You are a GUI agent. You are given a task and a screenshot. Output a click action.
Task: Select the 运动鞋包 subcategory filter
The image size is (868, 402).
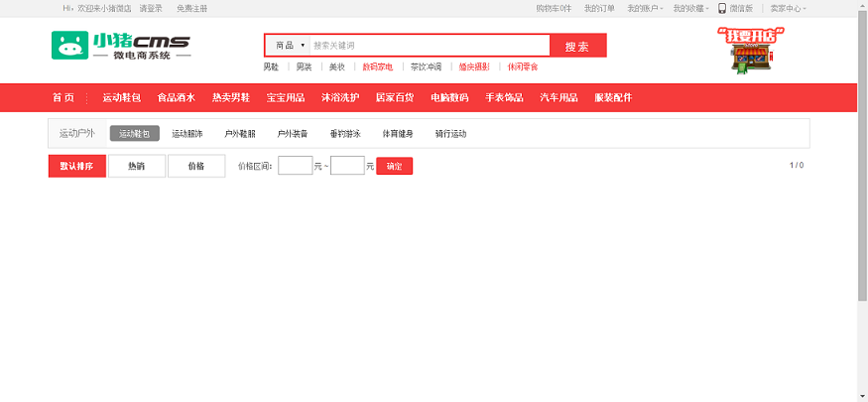pyautogui.click(x=134, y=133)
